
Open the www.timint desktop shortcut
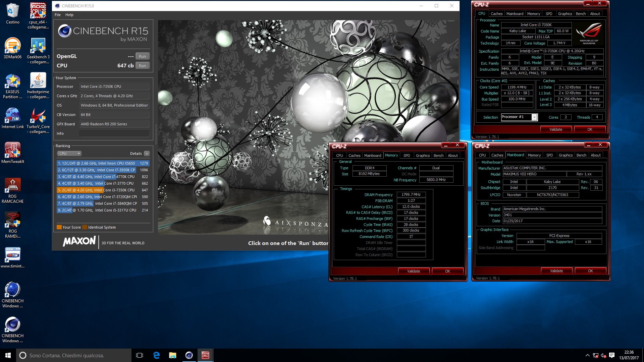pyautogui.click(x=12, y=257)
